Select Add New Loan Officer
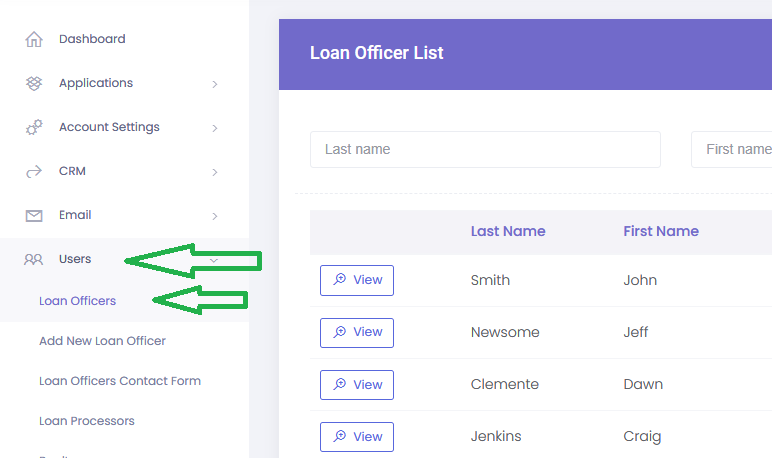This screenshot has width=772, height=458. (x=102, y=341)
